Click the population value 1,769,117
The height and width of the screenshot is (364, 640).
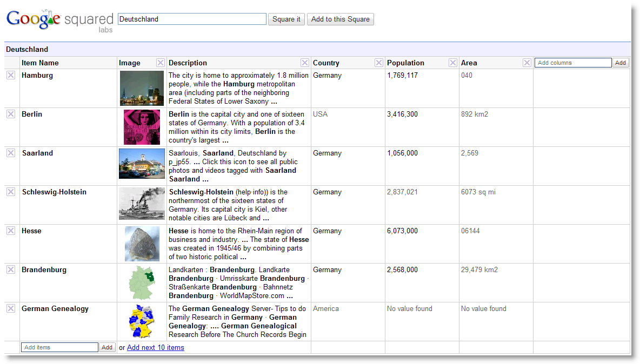coord(403,76)
